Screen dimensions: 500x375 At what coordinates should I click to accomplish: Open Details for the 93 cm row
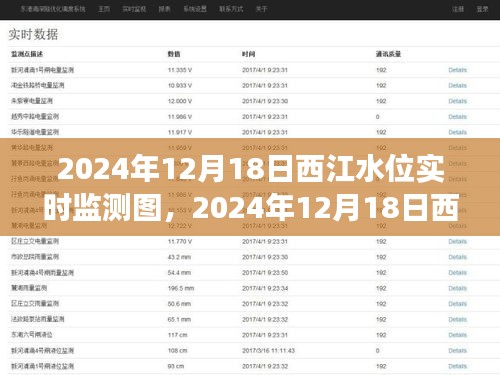457,366
